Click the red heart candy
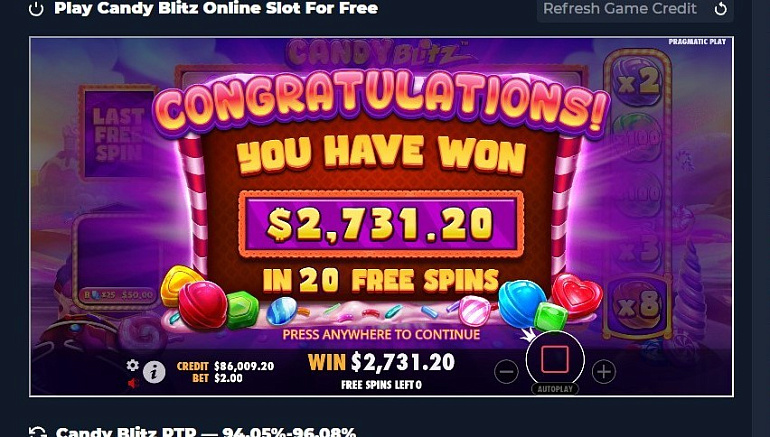The height and width of the screenshot is (437, 770). coord(576,295)
